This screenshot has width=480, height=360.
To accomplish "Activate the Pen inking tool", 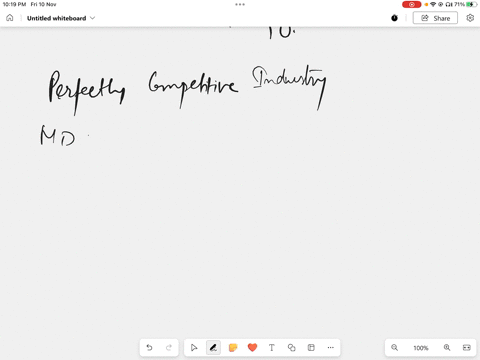I will (213, 348).
